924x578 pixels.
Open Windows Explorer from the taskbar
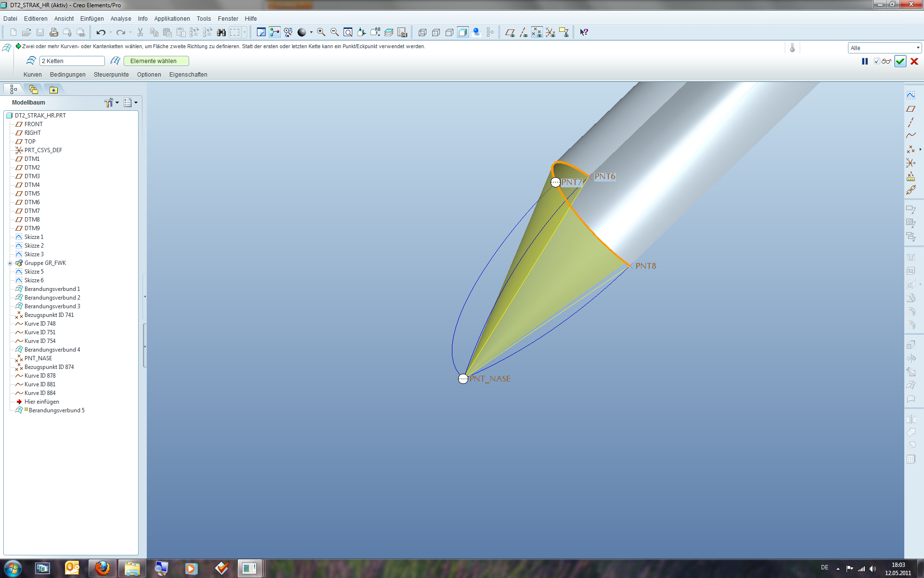click(132, 568)
